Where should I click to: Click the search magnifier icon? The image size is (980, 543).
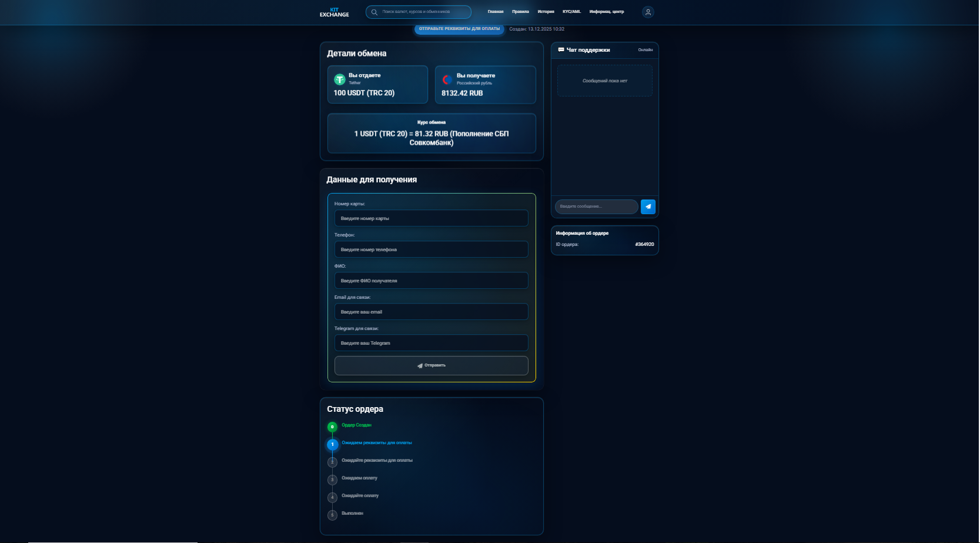tap(374, 12)
